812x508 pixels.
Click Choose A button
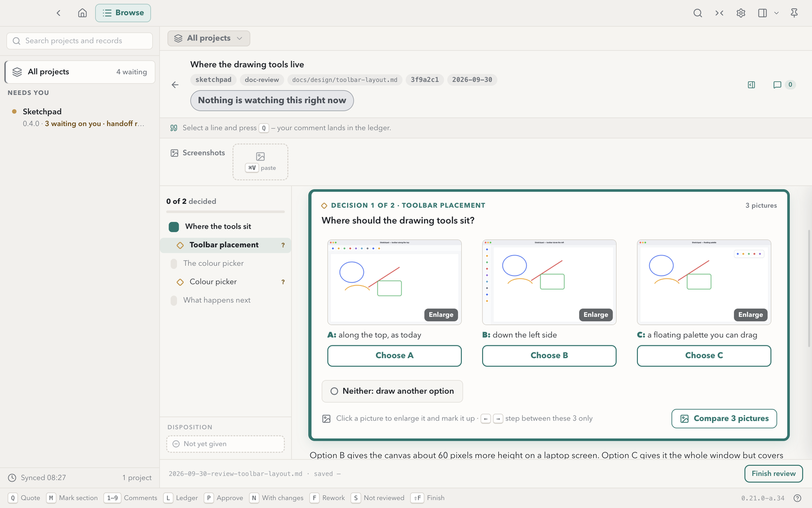coord(394,356)
